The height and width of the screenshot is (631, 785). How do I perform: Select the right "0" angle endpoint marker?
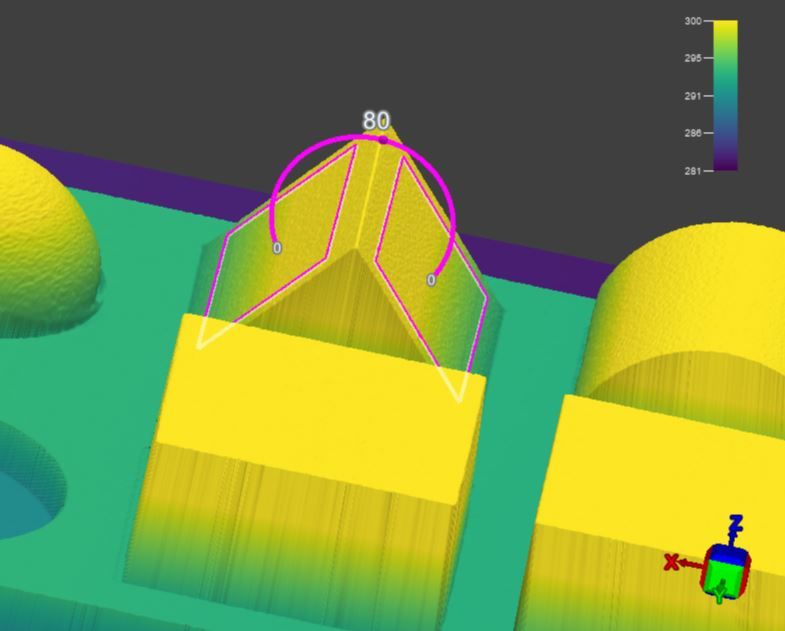pos(431,280)
